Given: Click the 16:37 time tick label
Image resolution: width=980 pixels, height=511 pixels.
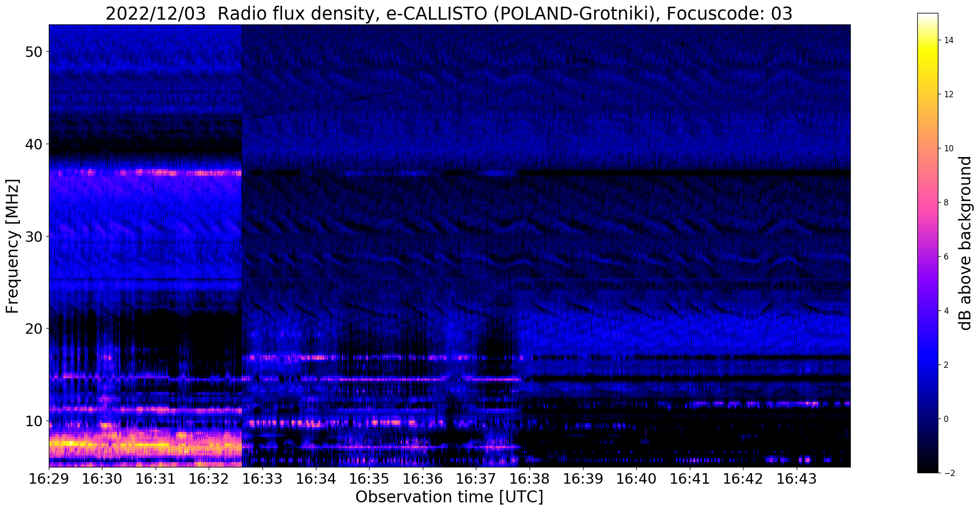Looking at the screenshot, I should tap(476, 479).
